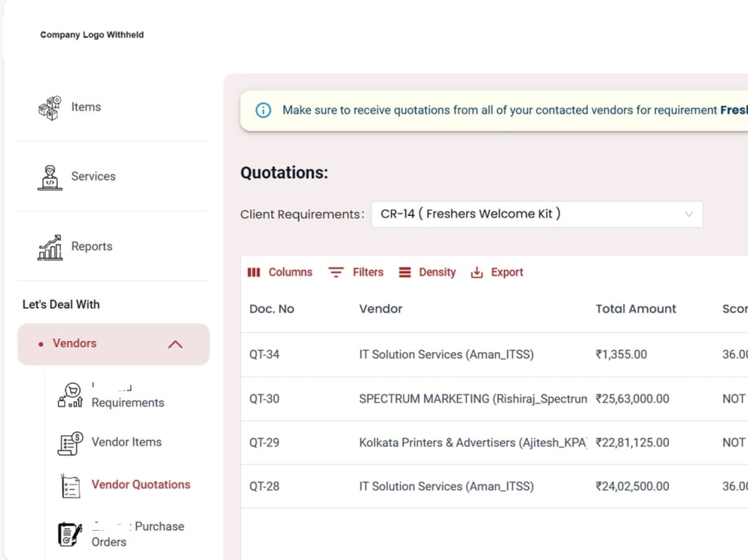Open the Items section icon
This screenshot has height=560, width=748.
pos(50,108)
